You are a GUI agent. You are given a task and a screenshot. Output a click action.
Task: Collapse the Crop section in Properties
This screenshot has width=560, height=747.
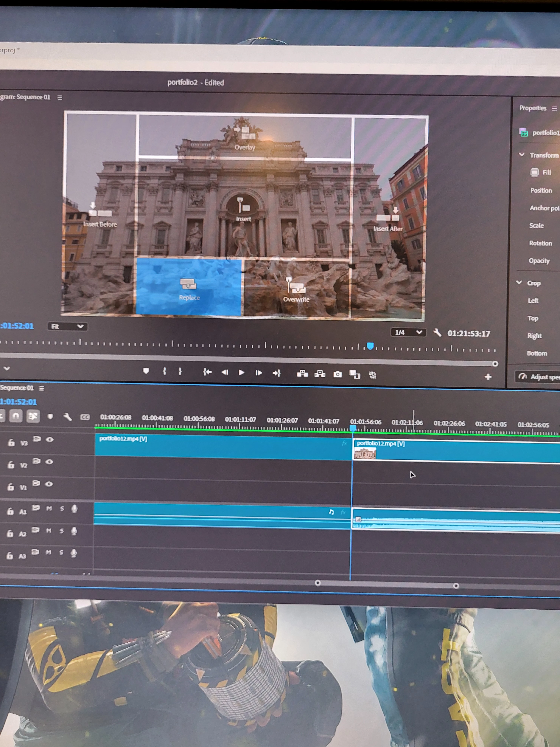519,282
